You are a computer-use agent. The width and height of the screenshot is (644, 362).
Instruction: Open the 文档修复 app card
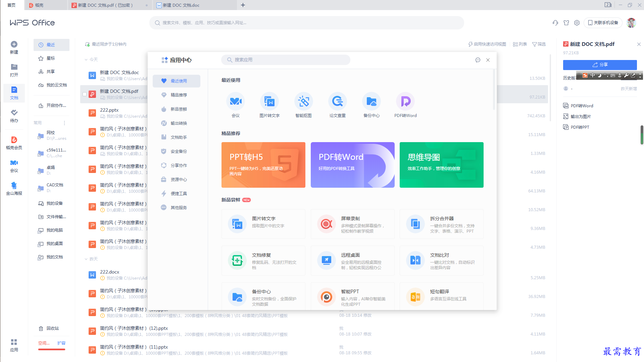263,260
